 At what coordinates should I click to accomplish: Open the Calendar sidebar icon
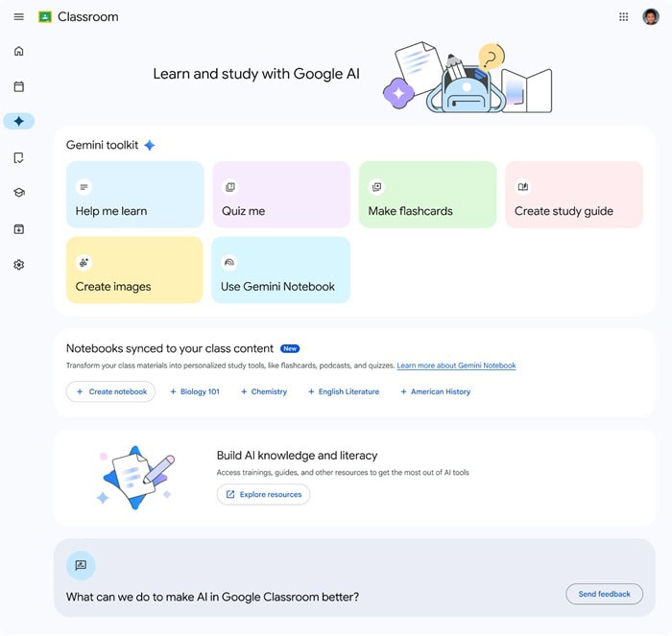(19, 86)
